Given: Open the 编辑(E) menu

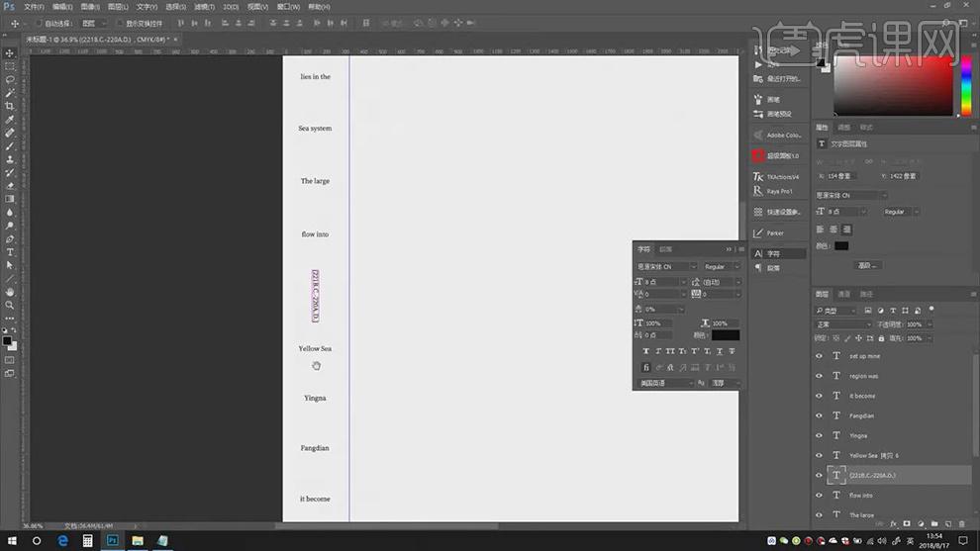Looking at the screenshot, I should 62,7.
